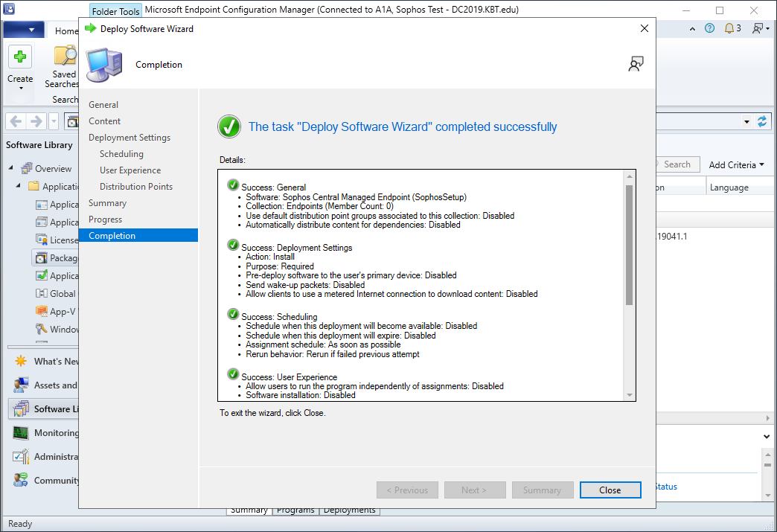Open the Administration workspace icon

[x=21, y=456]
